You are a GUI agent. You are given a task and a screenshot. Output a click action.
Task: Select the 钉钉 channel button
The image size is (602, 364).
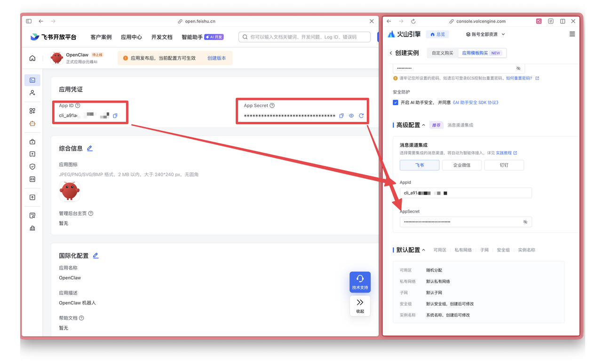[504, 165]
